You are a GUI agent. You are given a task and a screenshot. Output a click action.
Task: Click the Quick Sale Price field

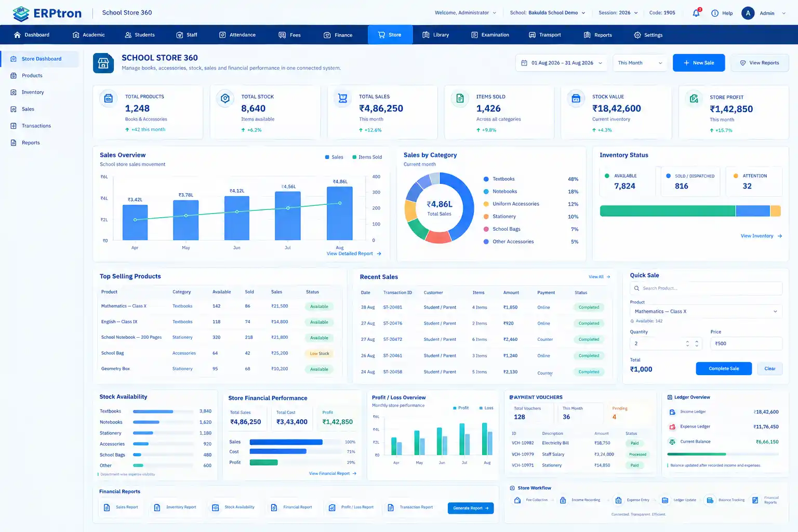click(x=747, y=343)
